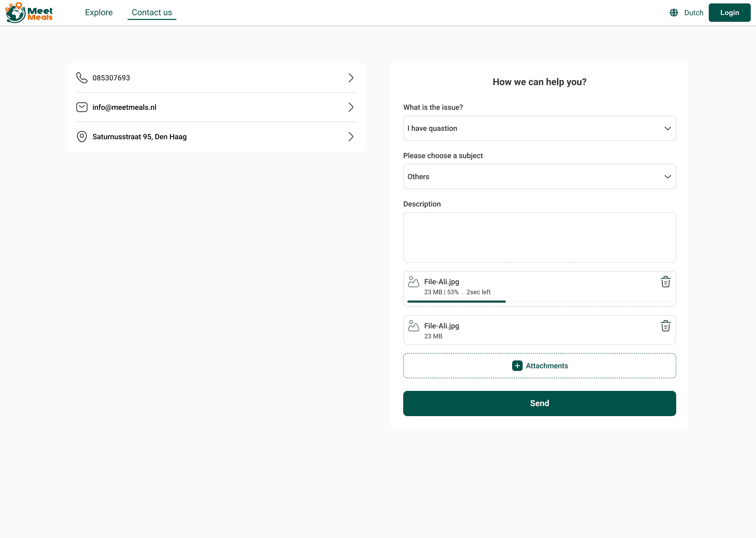Viewport: 756px width, 538px height.
Task: Click the green plus Attachments icon
Action: tap(517, 366)
